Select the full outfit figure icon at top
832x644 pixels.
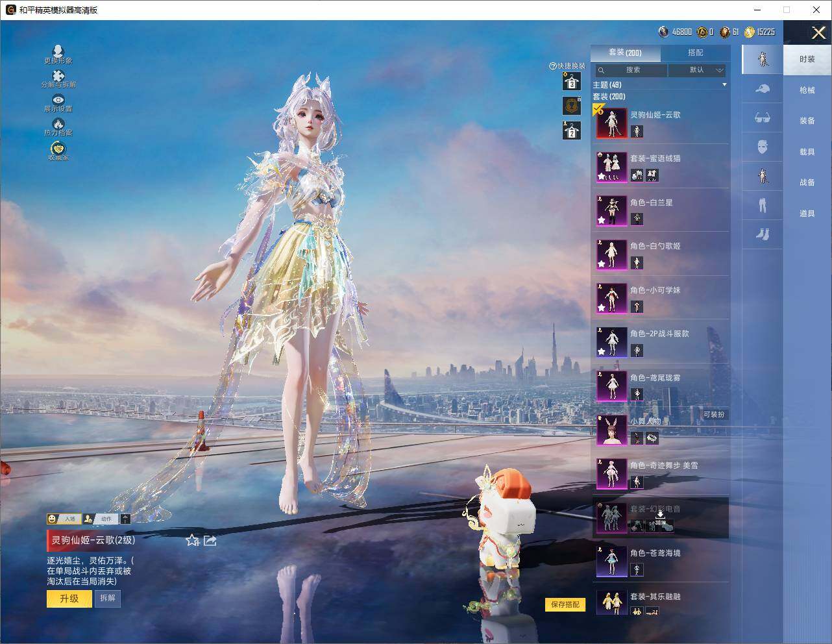tap(763, 59)
